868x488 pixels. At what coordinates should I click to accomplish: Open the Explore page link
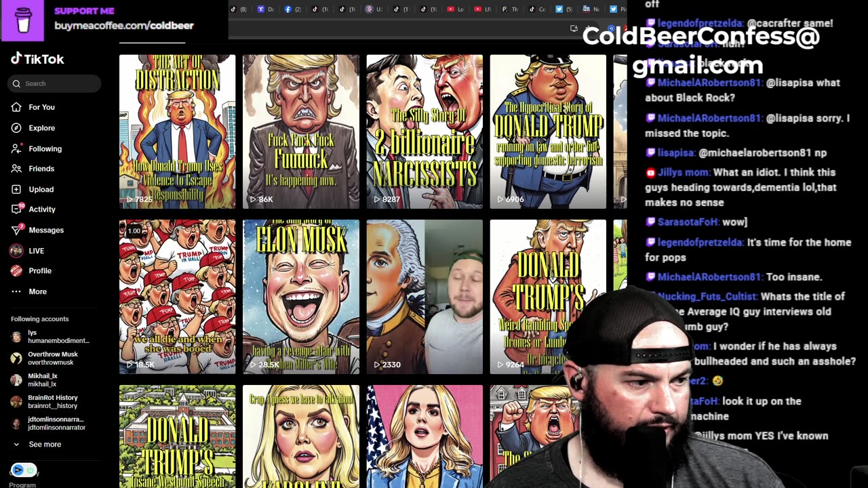click(41, 128)
